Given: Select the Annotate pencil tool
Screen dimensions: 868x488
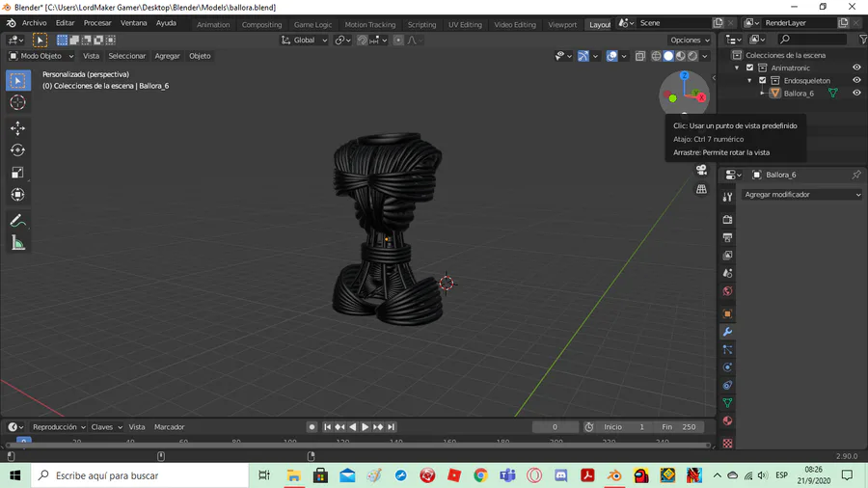Looking at the screenshot, I should 17,221.
